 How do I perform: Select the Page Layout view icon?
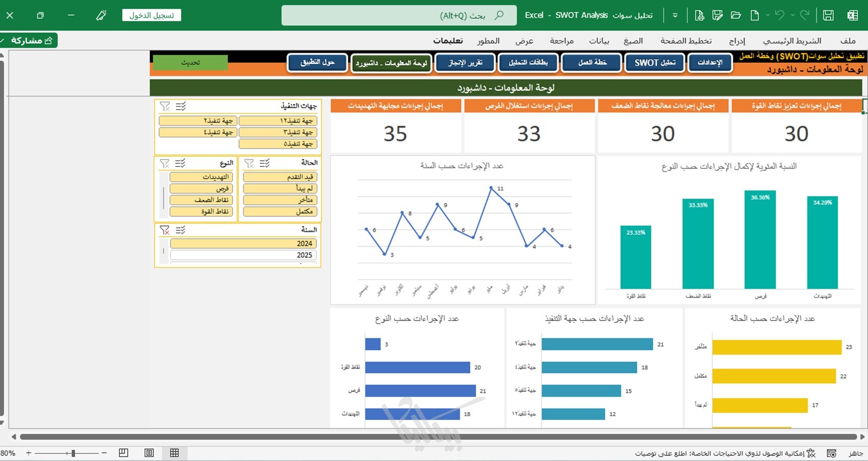click(149, 453)
